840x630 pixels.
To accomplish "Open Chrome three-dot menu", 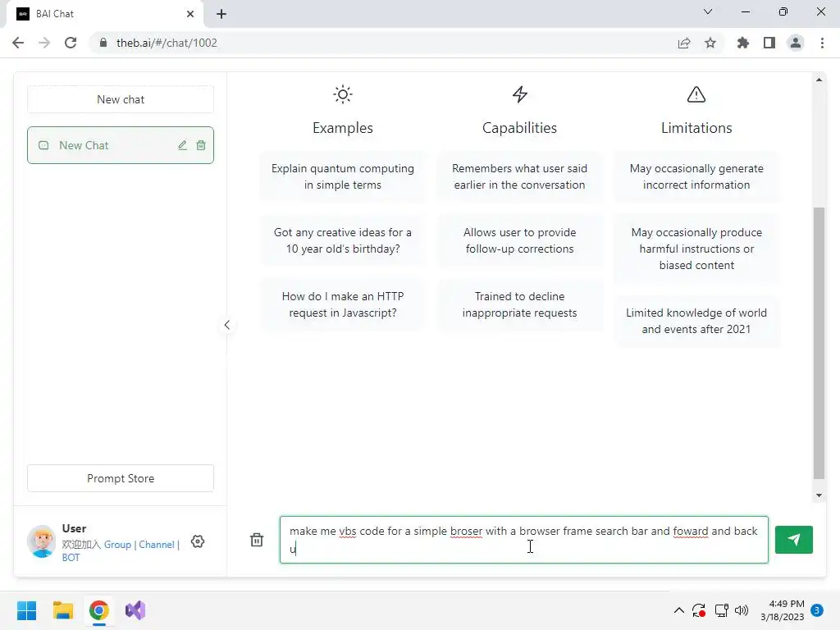I will tap(822, 43).
